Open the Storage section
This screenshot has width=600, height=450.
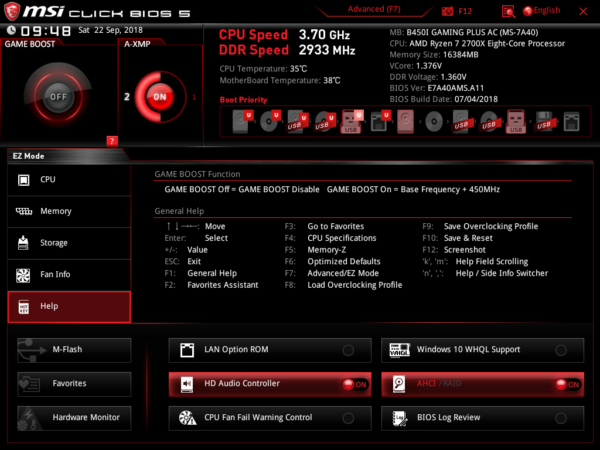[69, 243]
